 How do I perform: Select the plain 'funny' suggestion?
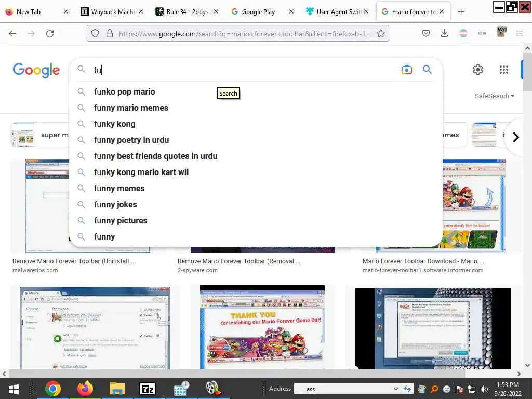(x=256, y=237)
